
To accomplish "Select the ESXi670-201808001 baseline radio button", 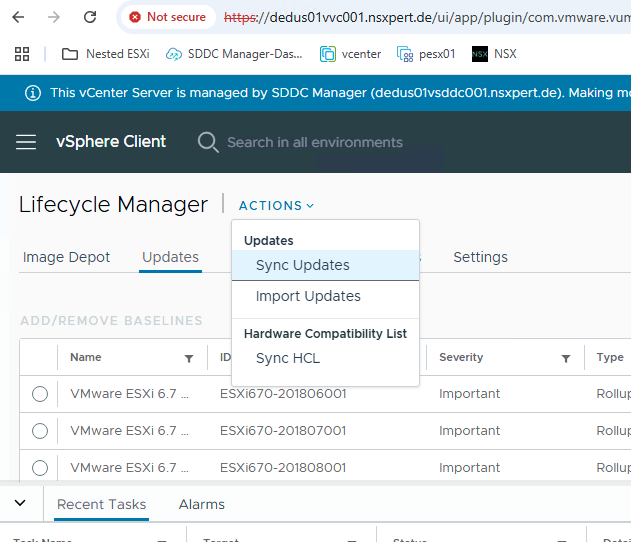I will pos(40,468).
